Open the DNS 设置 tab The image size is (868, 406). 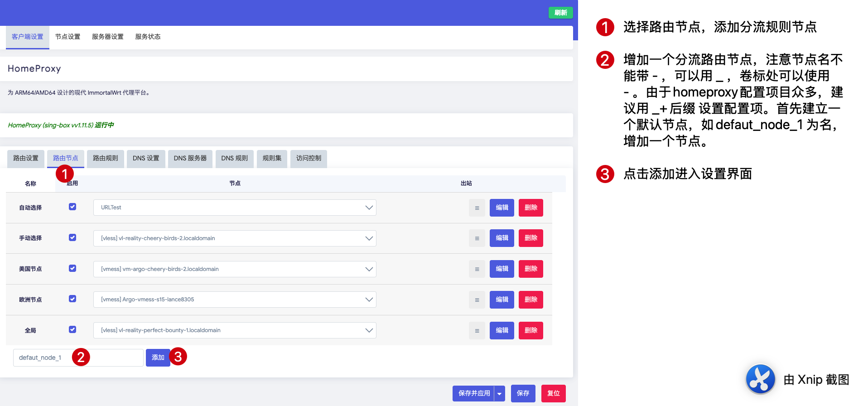click(x=146, y=158)
